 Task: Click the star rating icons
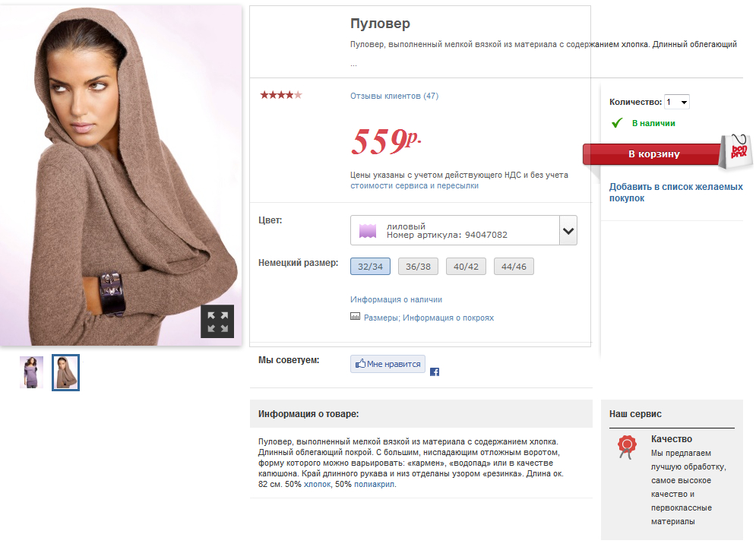click(x=281, y=95)
